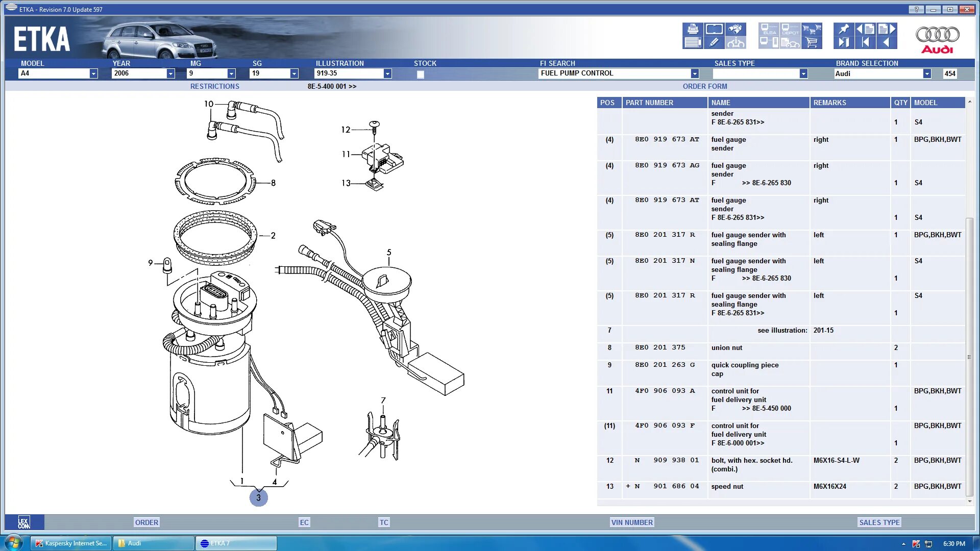Open the MODEL dropdown showing A4
980x551 pixels.
(93, 73)
